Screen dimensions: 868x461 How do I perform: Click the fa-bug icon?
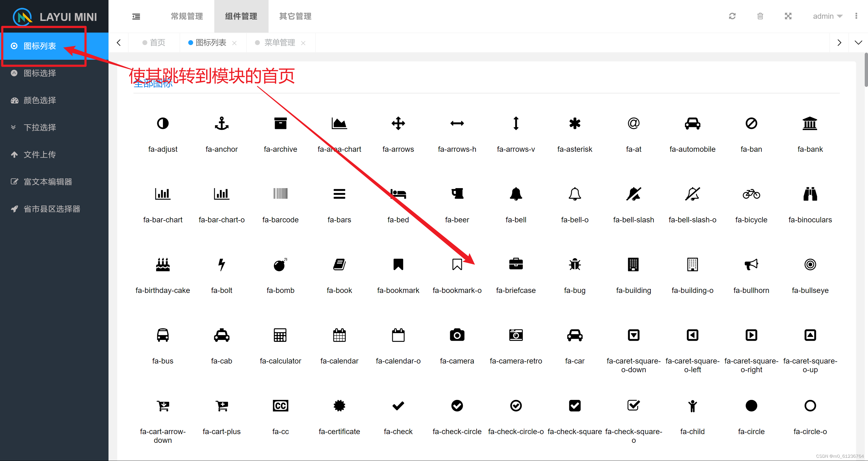coord(575,264)
